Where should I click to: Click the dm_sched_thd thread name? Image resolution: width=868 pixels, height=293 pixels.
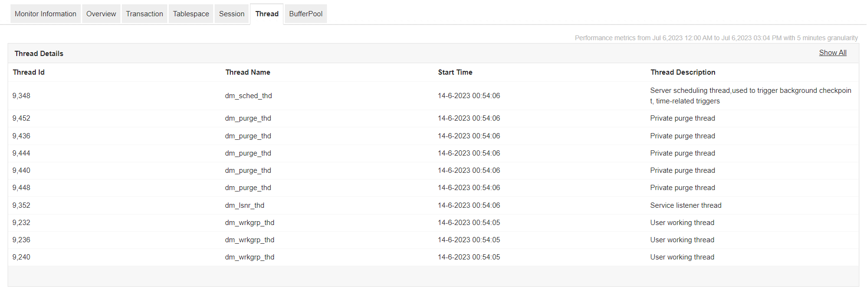pos(249,96)
